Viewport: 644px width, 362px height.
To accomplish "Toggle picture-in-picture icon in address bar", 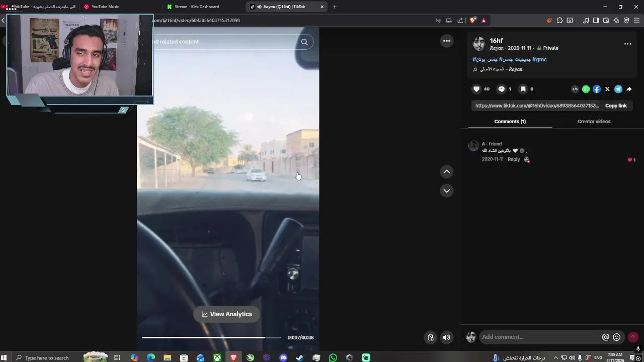I will pos(449,20).
